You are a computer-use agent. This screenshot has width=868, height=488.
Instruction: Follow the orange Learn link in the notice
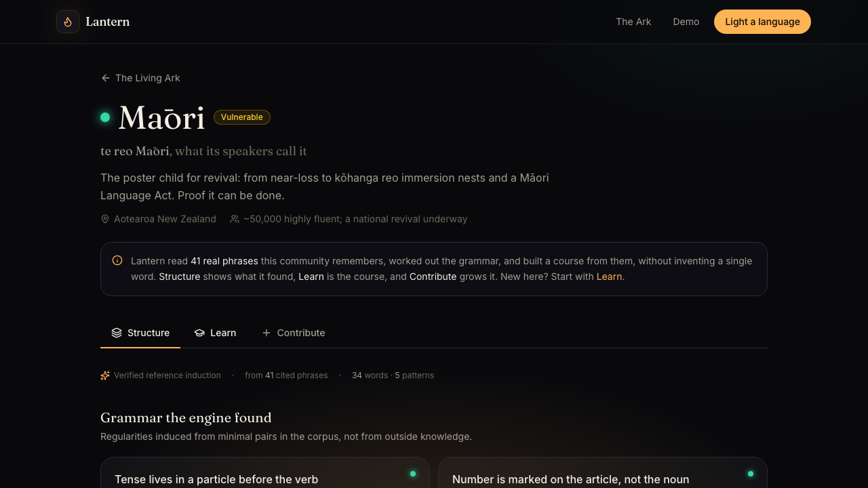(609, 277)
